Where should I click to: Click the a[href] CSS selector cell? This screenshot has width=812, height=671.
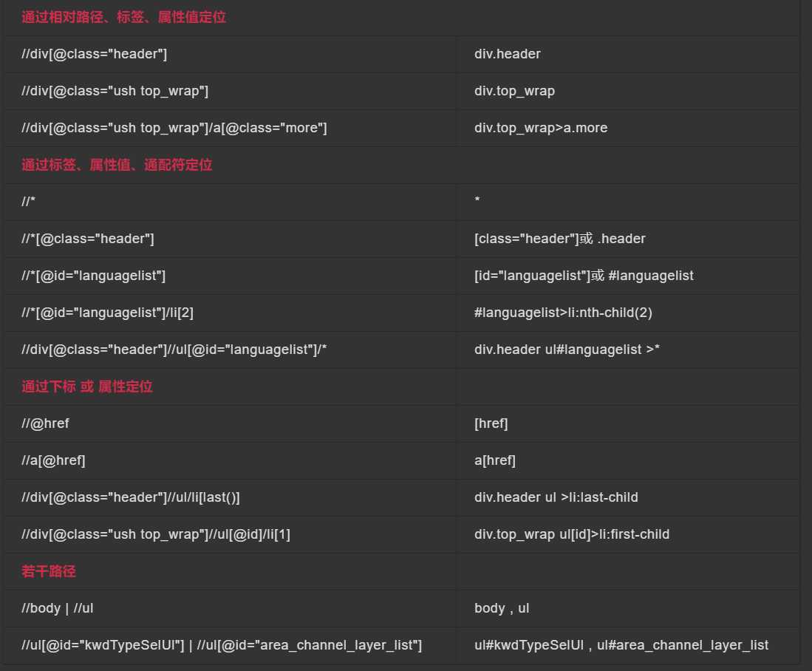point(627,460)
